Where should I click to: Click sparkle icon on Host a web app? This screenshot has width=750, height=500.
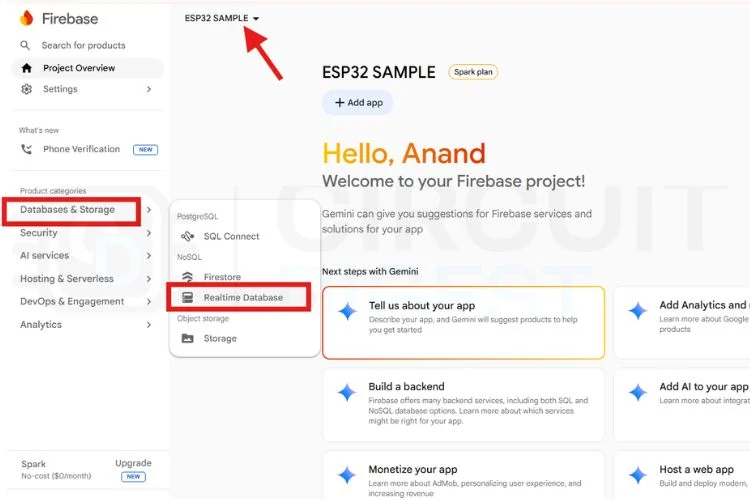(x=638, y=475)
